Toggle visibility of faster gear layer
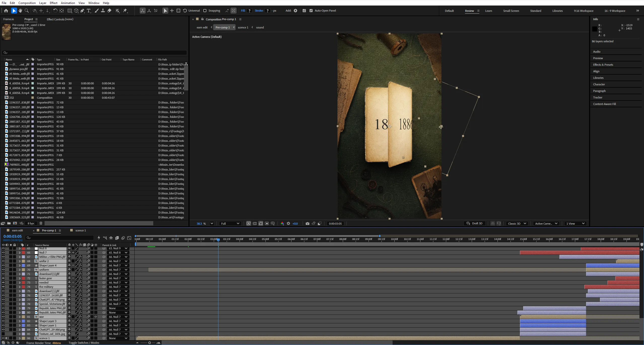 coord(3,278)
